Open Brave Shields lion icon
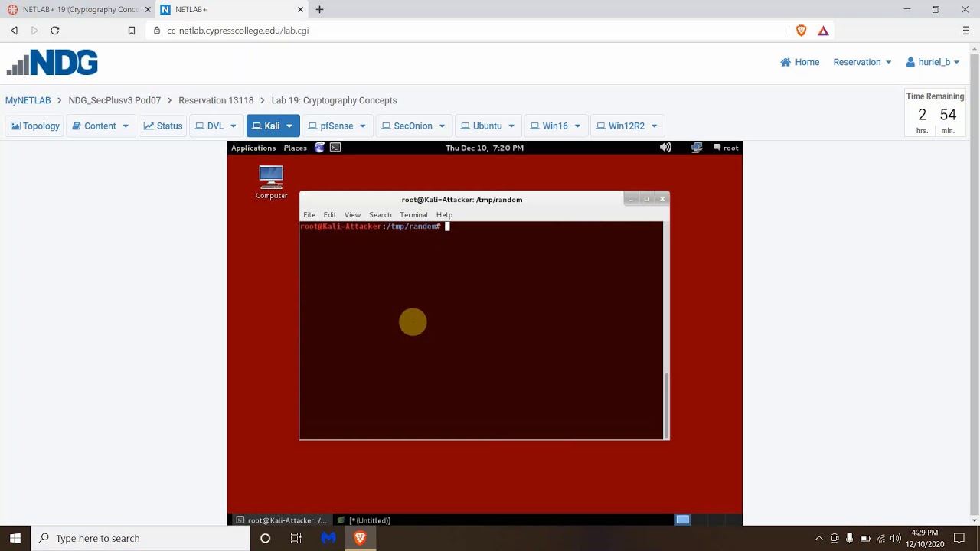 coord(802,31)
